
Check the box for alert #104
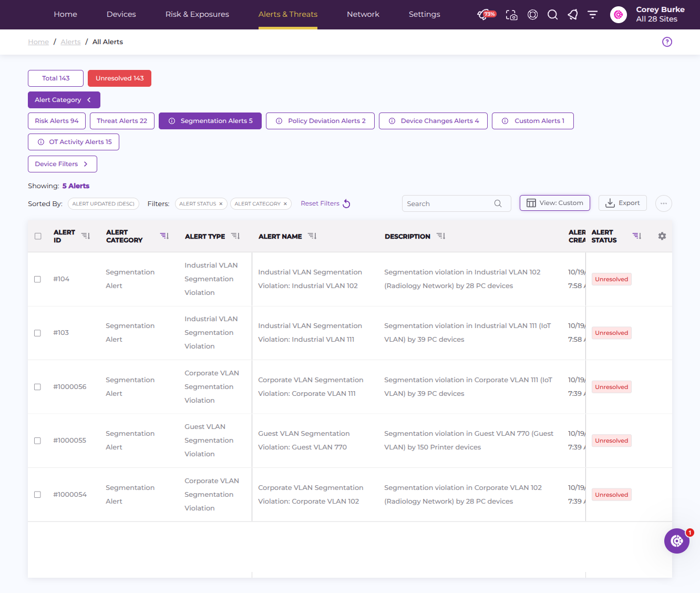click(37, 279)
